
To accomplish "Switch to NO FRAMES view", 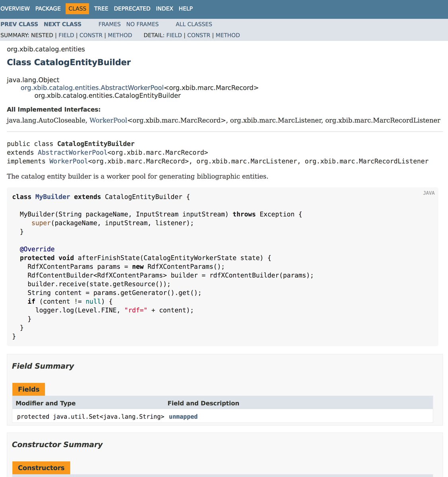I will click(142, 24).
